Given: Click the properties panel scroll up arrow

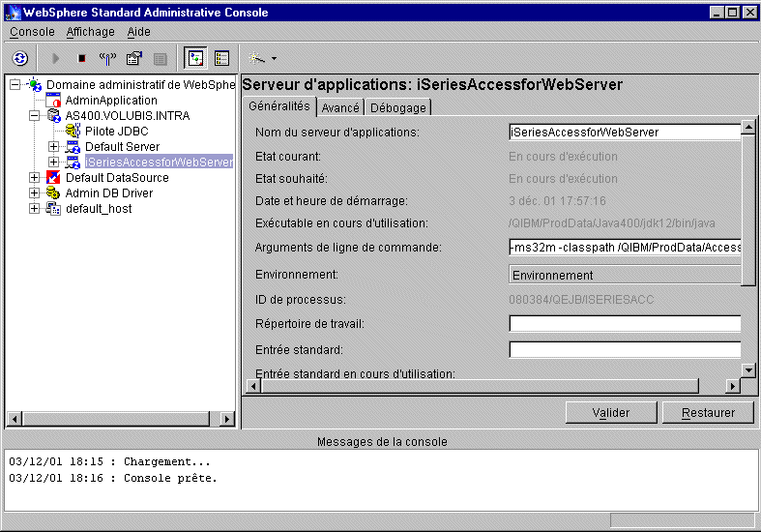Looking at the screenshot, I should [748, 127].
